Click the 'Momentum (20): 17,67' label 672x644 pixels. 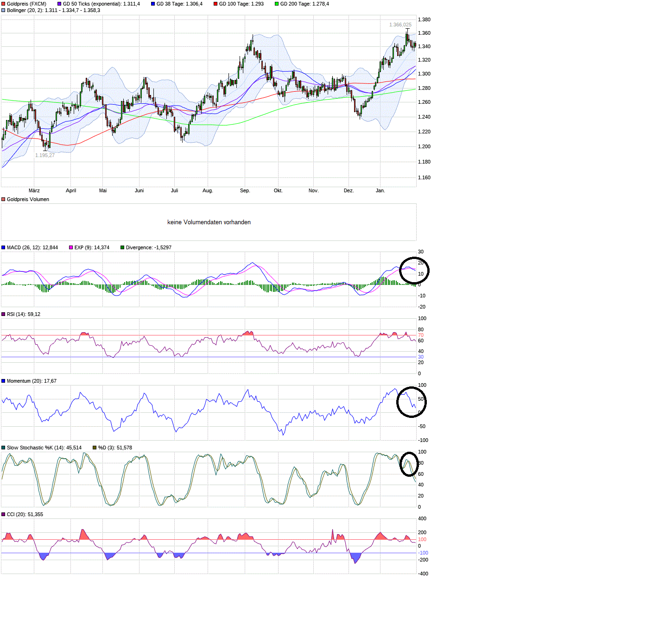tap(32, 381)
